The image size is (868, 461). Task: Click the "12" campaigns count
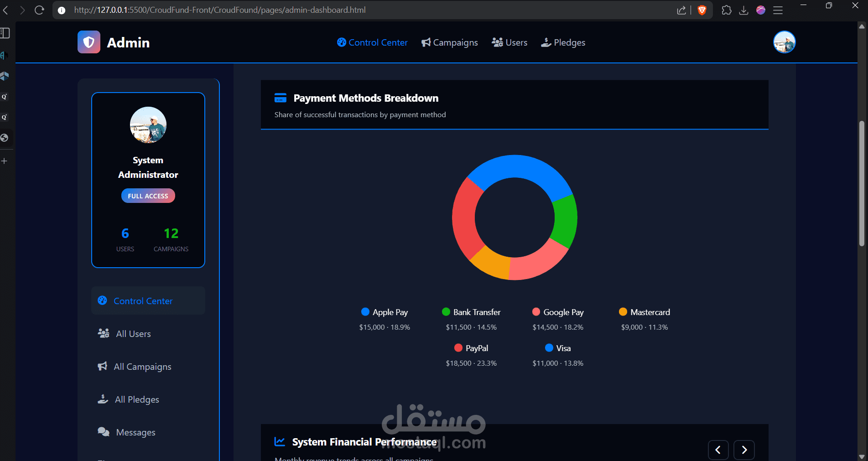click(x=171, y=233)
